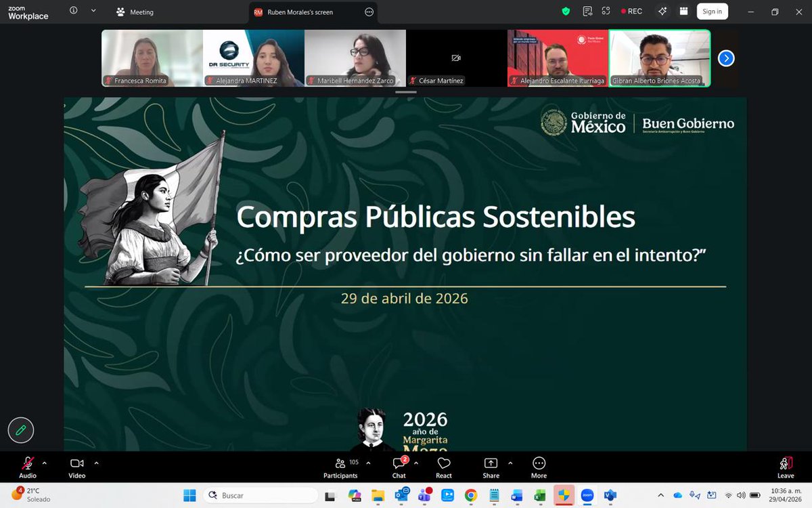The image size is (812, 508).
Task: Open the weather widget showing 21°C Soleado
Action: point(30,495)
